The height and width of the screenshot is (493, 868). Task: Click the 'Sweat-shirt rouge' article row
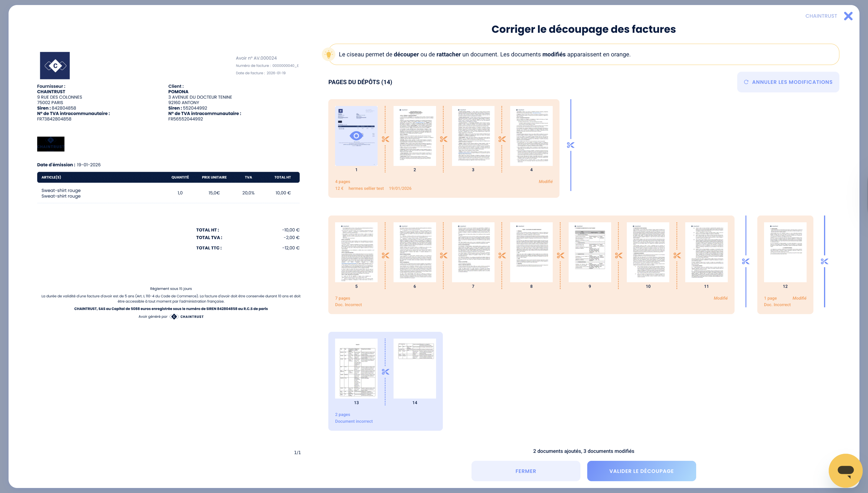pyautogui.click(x=168, y=193)
